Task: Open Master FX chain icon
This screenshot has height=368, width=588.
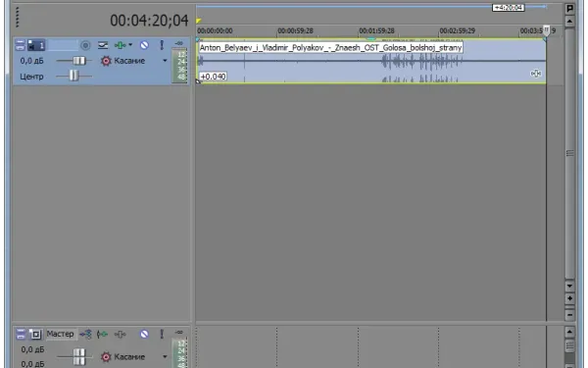Action: (102, 334)
